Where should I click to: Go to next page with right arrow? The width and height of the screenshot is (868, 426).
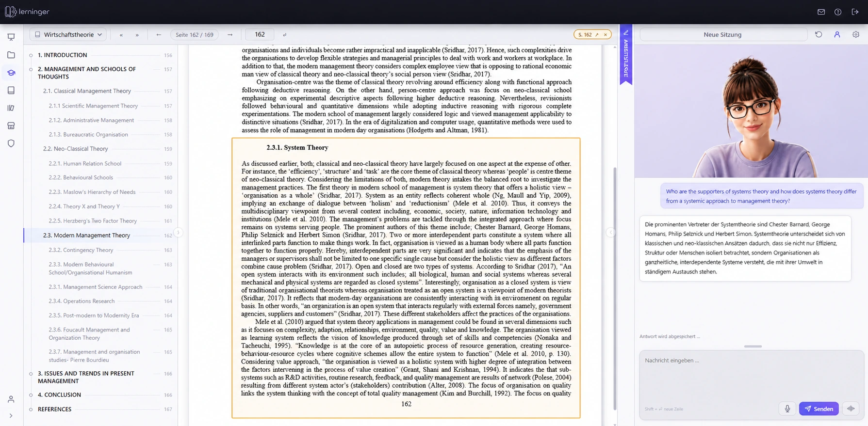pos(230,34)
